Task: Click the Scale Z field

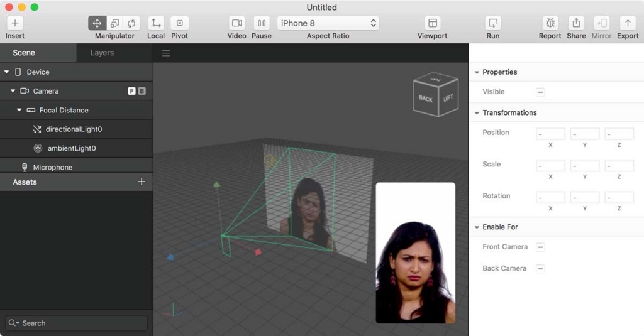Action: point(619,166)
